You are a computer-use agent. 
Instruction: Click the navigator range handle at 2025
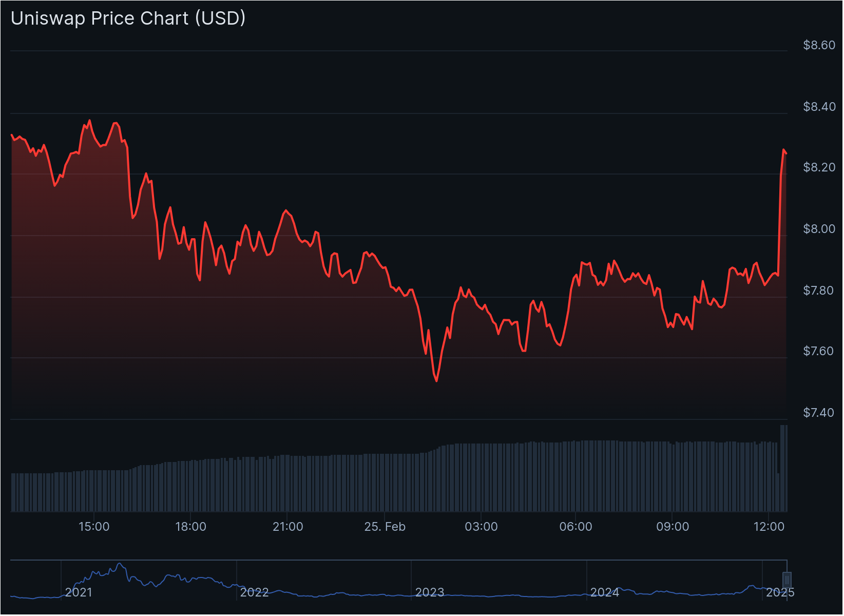point(787,580)
